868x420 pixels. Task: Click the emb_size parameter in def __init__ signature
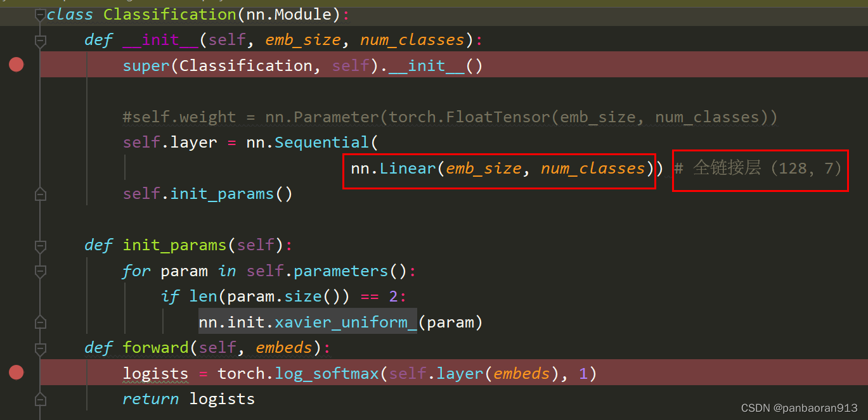point(303,40)
